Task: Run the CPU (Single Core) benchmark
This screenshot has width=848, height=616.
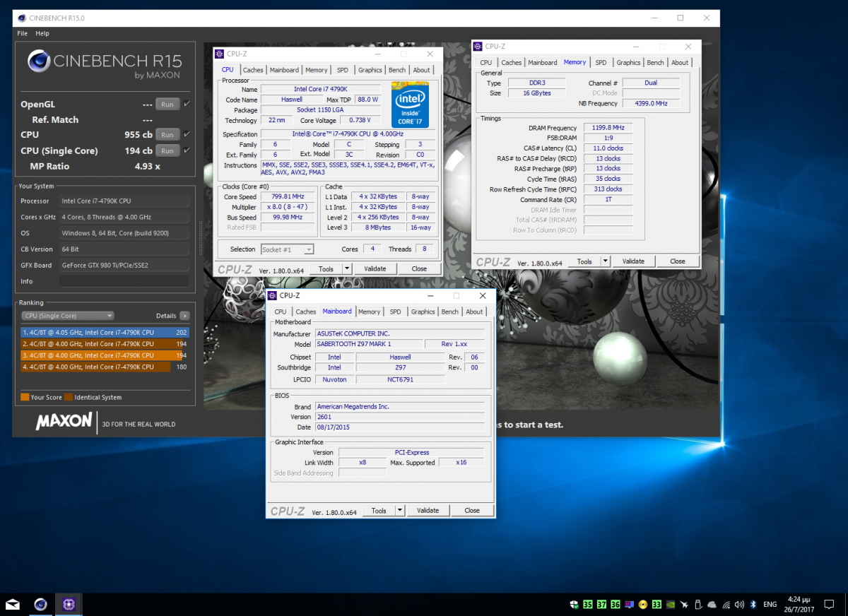Action: tap(167, 150)
